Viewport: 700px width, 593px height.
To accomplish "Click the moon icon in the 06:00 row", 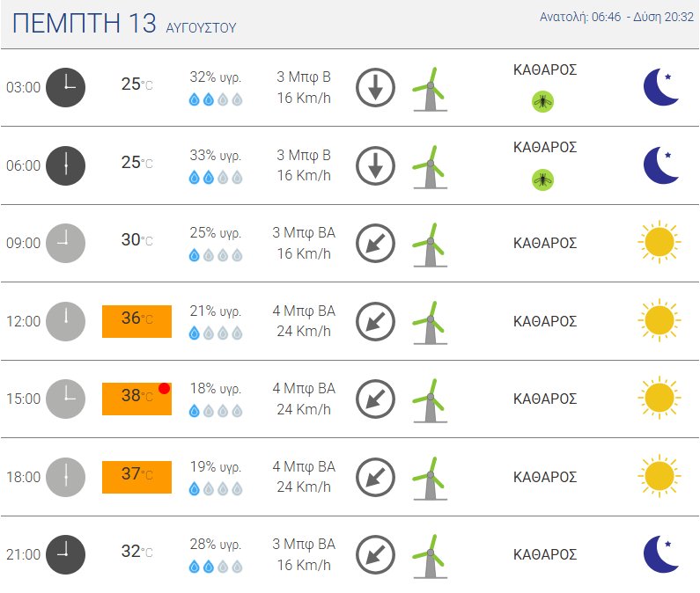I will pos(660,165).
